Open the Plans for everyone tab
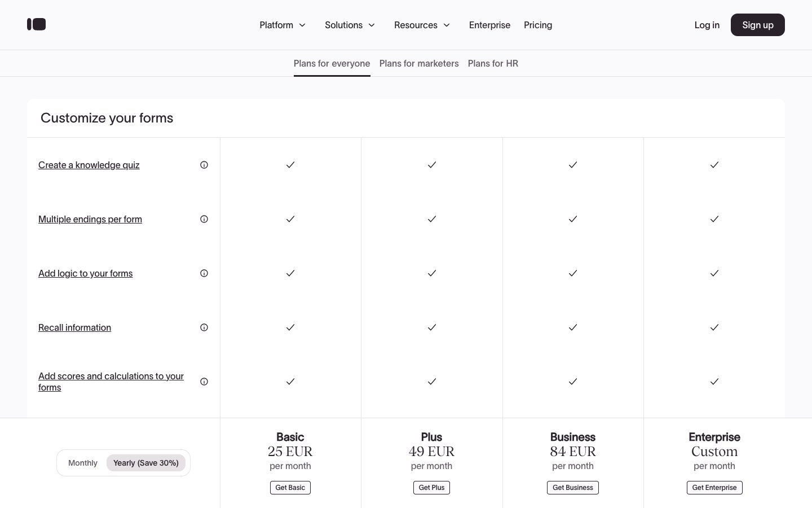The width and height of the screenshot is (812, 508). [332, 63]
